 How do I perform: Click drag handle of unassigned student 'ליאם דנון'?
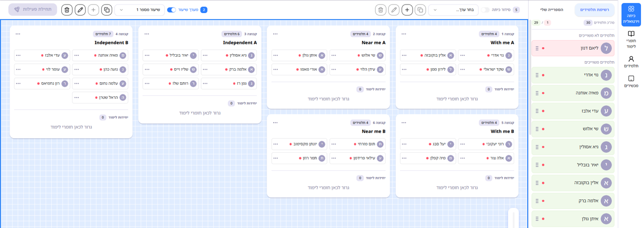(x=537, y=49)
